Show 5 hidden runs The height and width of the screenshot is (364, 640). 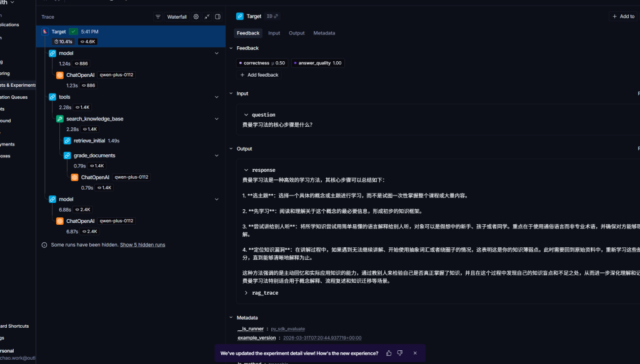tap(142, 245)
